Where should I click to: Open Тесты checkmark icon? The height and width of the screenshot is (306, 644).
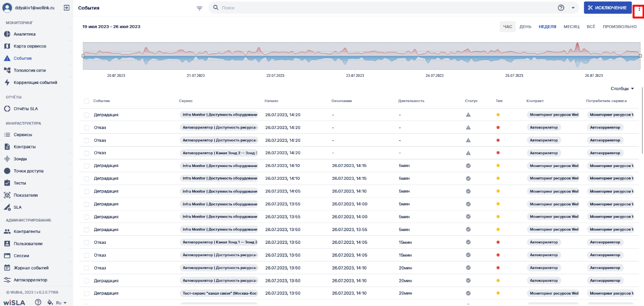pyautogui.click(x=7, y=183)
